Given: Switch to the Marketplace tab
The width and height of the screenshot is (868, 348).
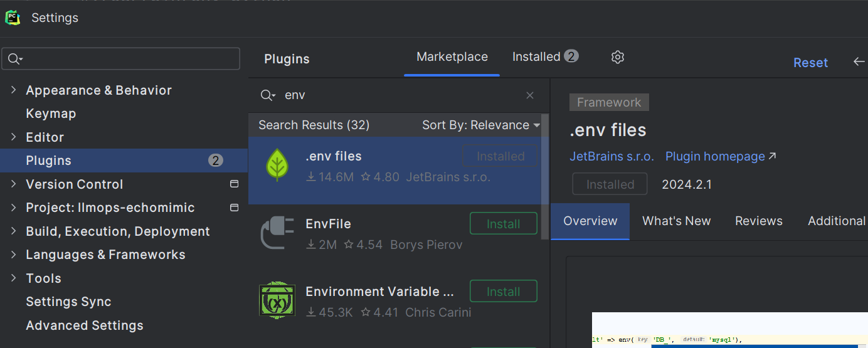Looking at the screenshot, I should point(452,57).
